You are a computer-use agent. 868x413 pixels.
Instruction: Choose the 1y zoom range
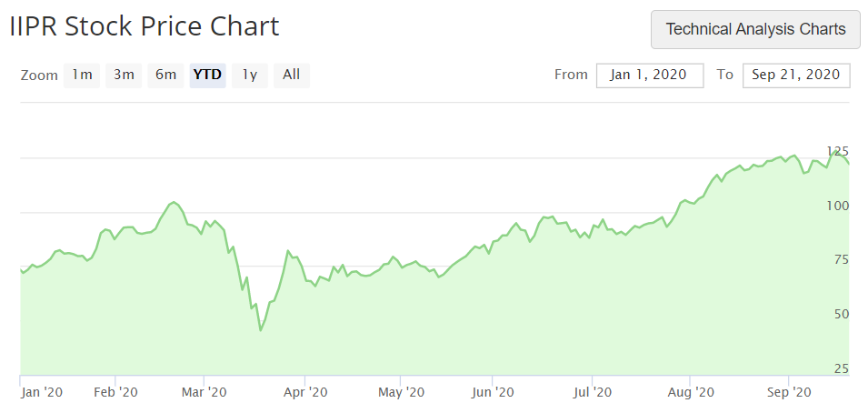tap(250, 75)
